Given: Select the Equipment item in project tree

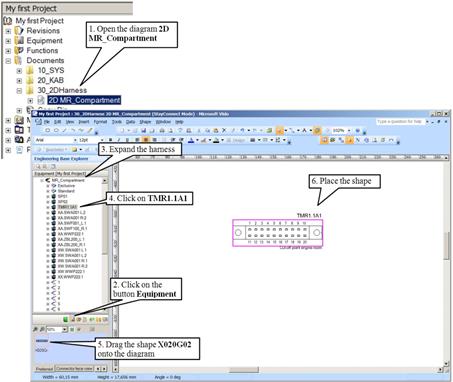Looking at the screenshot, I should (x=44, y=41).
